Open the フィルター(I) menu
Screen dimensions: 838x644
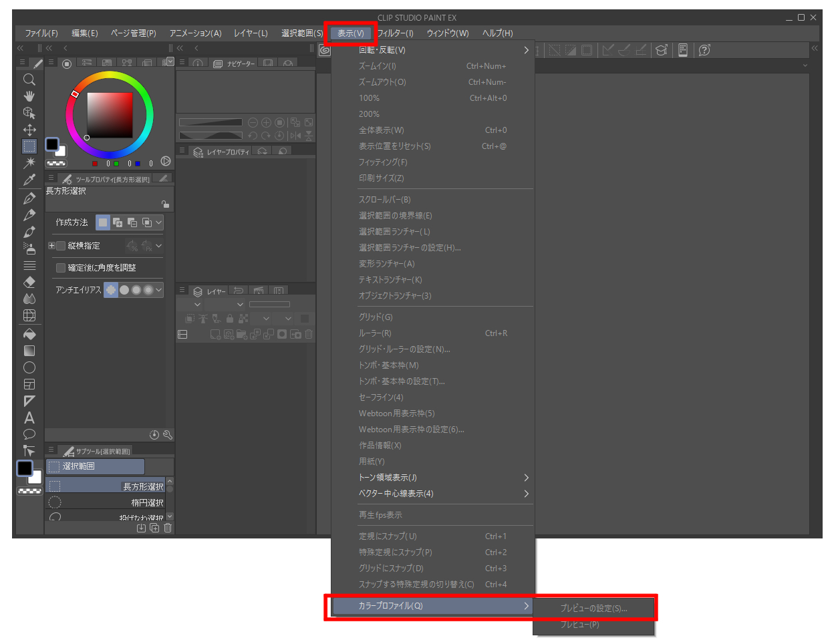pos(395,33)
